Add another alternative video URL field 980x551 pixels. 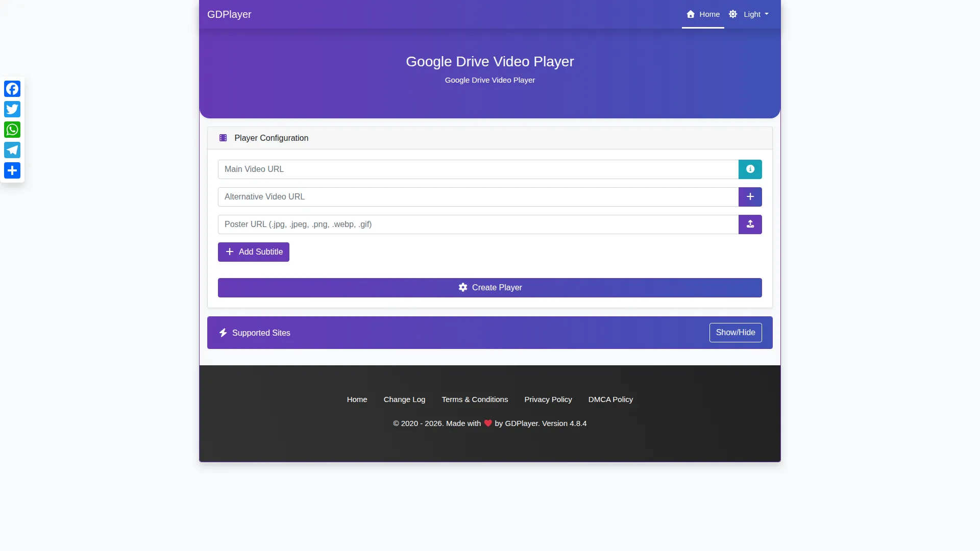750,197
